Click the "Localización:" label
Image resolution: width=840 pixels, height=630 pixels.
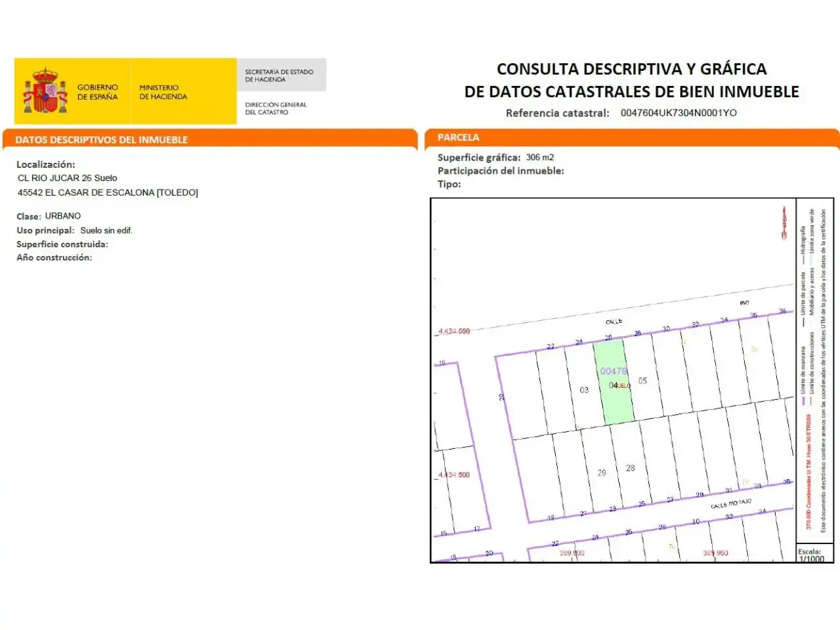click(46, 165)
